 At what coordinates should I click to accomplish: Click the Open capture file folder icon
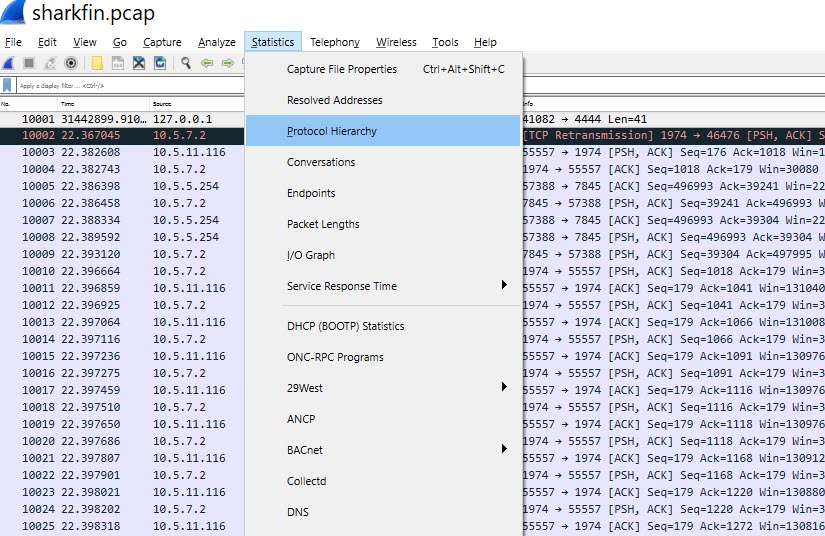(97, 63)
